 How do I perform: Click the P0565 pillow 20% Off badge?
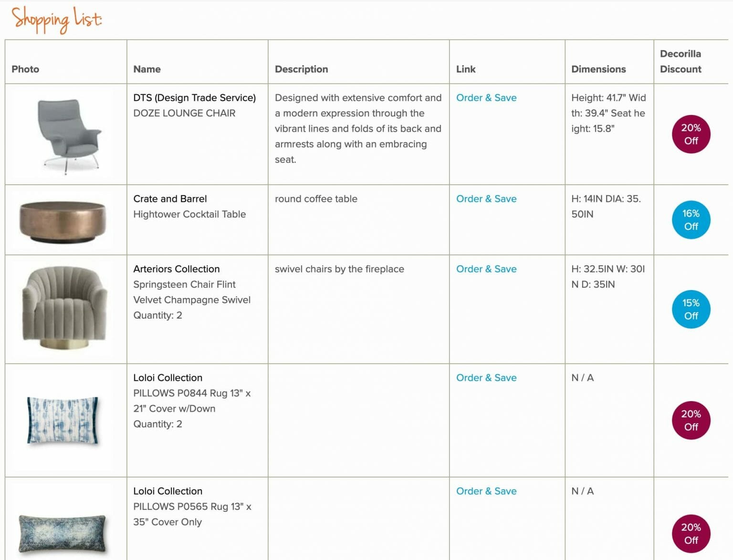click(x=691, y=534)
